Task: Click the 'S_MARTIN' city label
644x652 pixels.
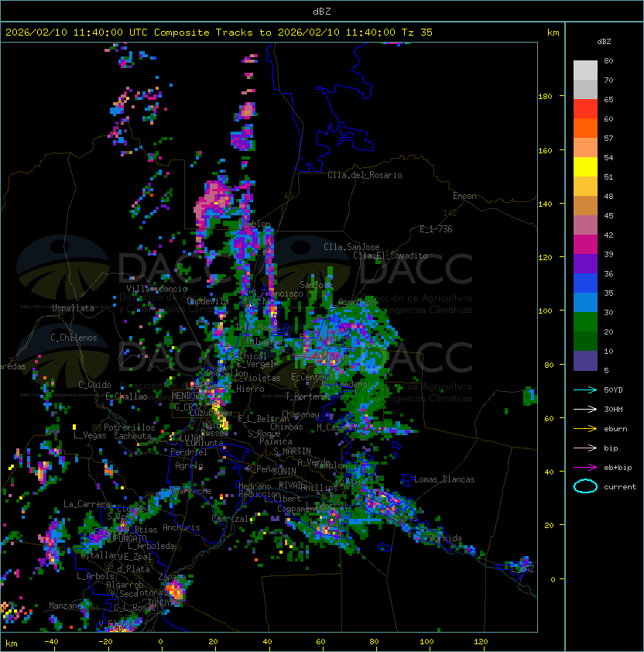Action: coord(293,451)
